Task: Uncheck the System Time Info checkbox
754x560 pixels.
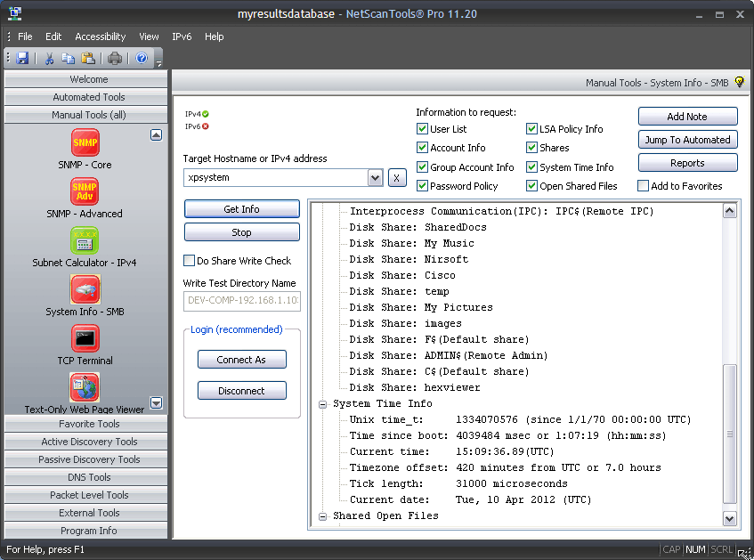Action: tap(531, 167)
